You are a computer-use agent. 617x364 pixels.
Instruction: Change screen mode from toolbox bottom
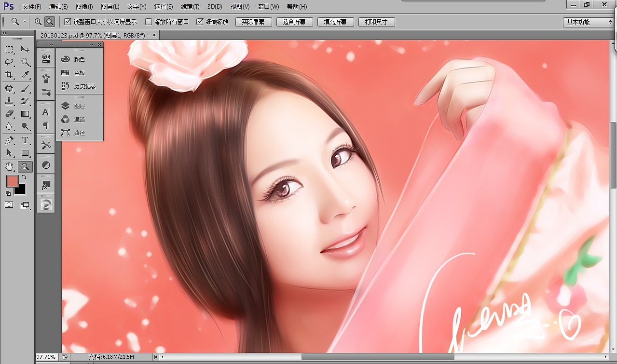(x=25, y=205)
